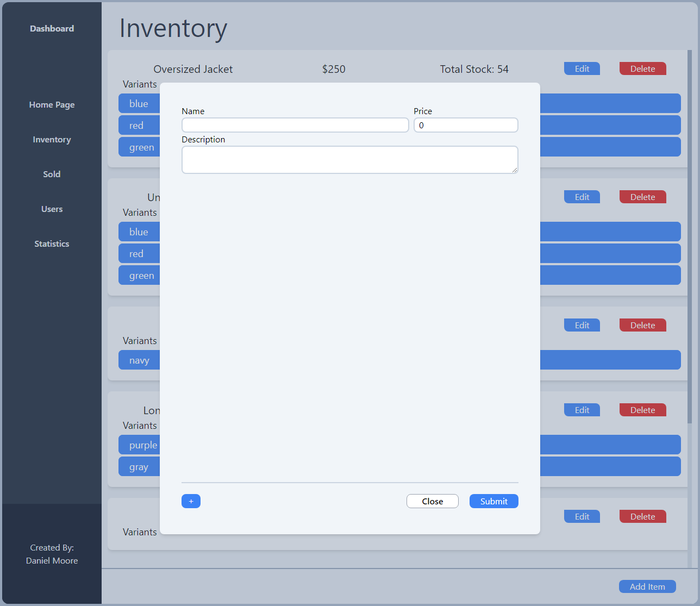Close the add item dialog

pos(432,501)
